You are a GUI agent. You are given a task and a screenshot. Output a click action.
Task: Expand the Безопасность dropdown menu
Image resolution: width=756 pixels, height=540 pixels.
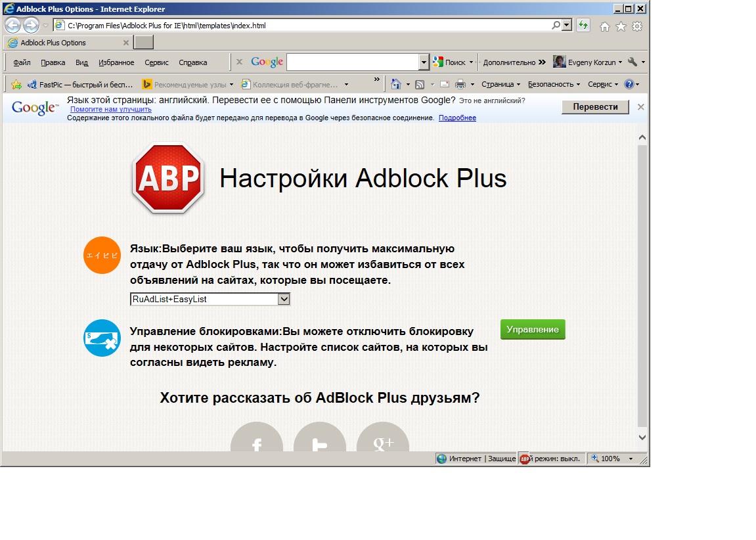tap(554, 84)
